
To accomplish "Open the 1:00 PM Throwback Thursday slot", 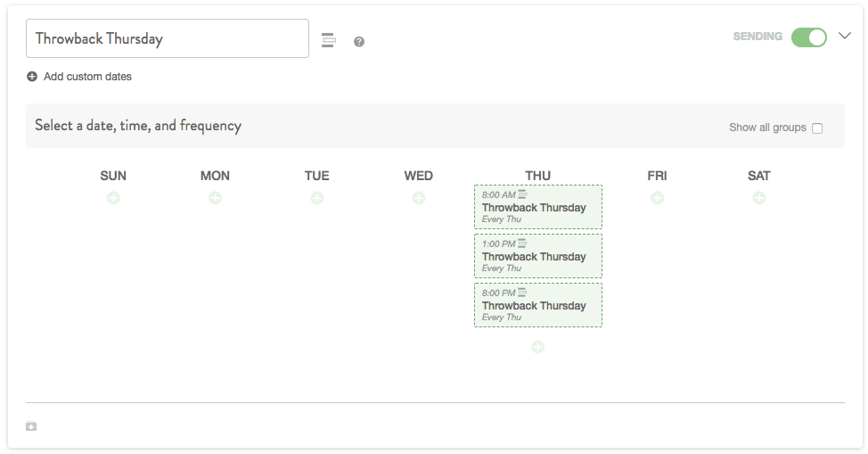I will click(538, 256).
